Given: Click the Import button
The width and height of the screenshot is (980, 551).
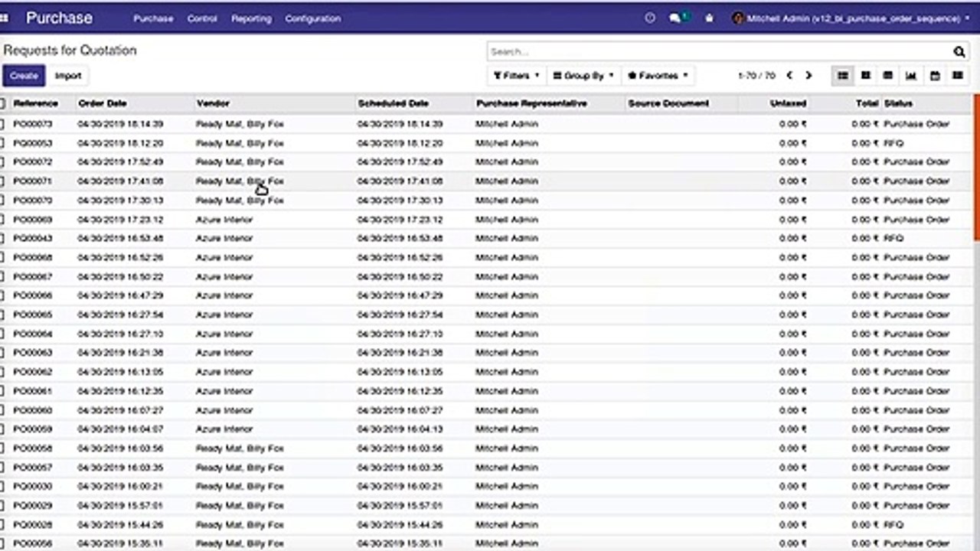Looking at the screenshot, I should tap(68, 76).
